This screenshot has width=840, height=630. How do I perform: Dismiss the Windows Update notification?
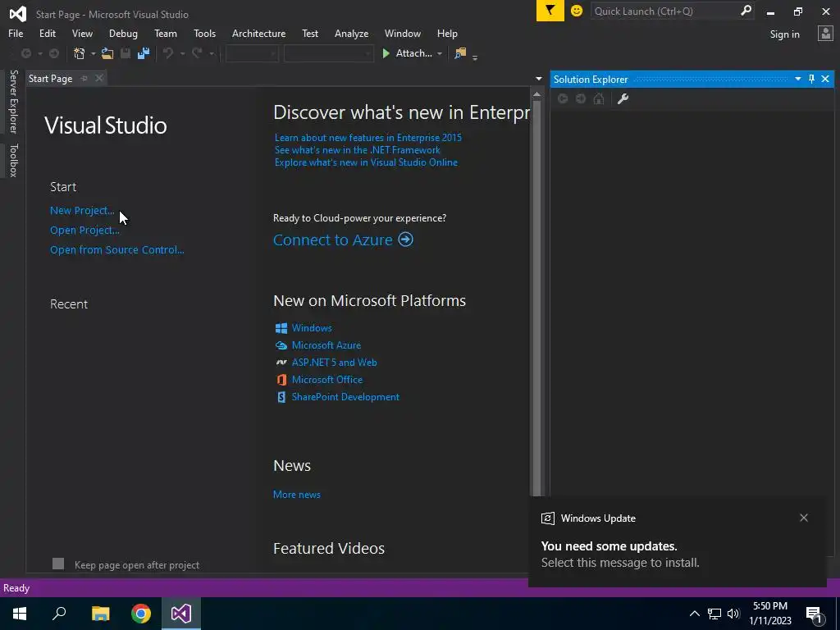click(804, 518)
